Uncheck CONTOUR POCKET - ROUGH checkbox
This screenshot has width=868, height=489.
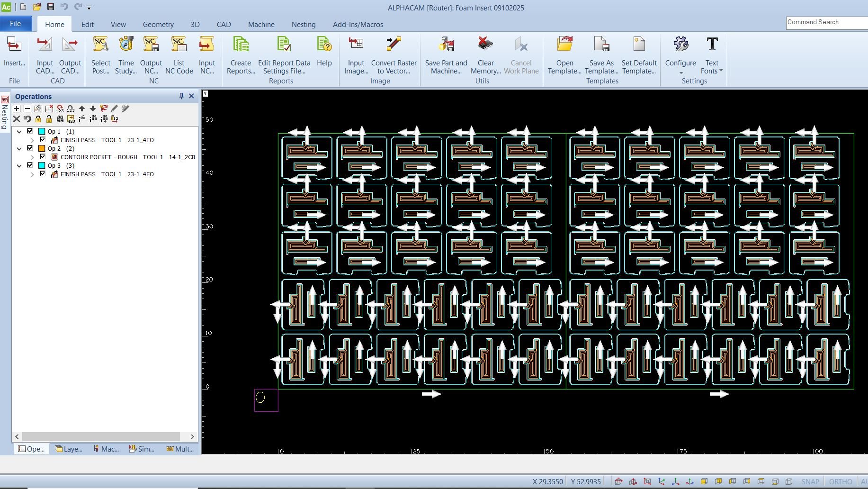pyautogui.click(x=43, y=156)
